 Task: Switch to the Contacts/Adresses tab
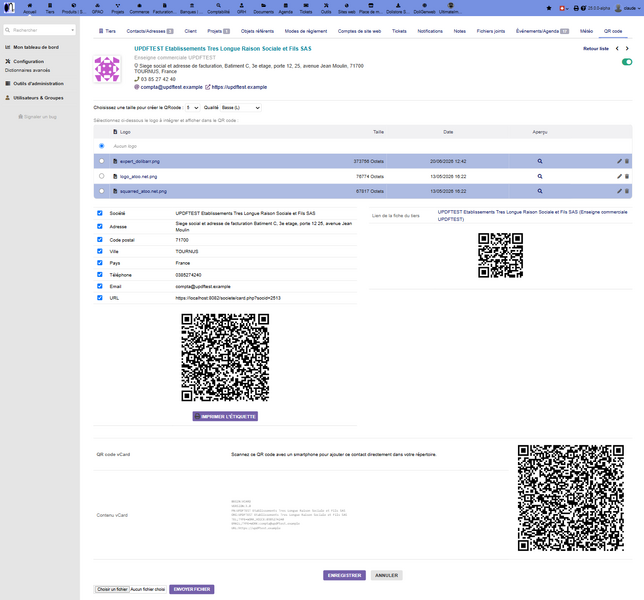point(150,31)
